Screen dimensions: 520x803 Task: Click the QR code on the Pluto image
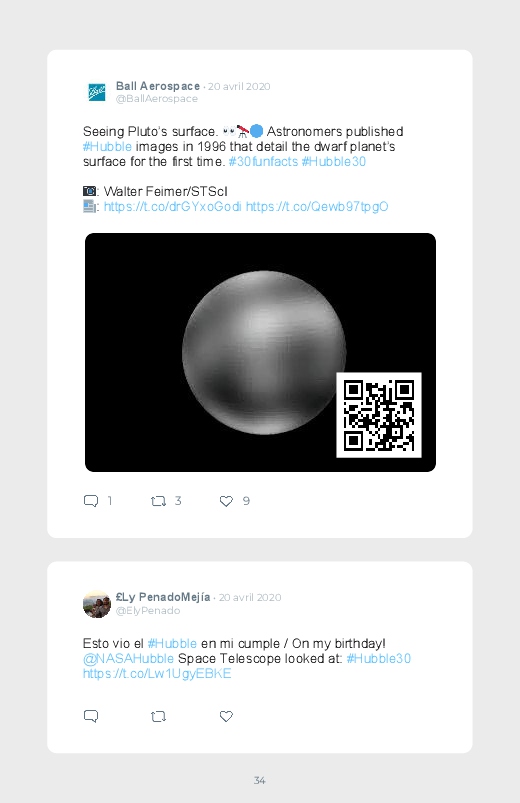[379, 415]
